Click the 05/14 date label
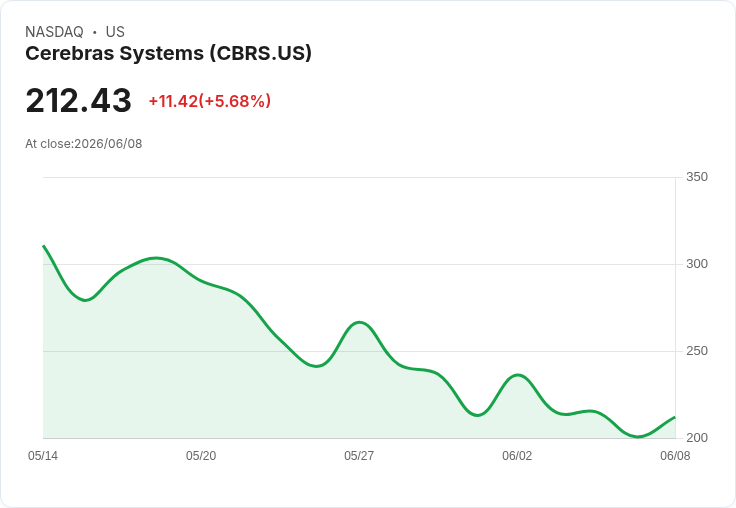 coord(43,456)
